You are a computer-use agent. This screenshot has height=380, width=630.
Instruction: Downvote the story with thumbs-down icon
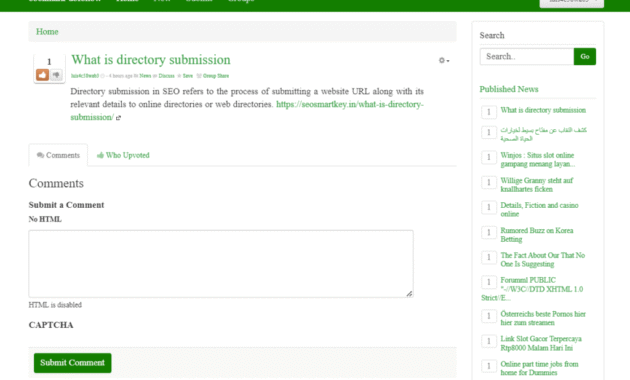click(x=56, y=75)
